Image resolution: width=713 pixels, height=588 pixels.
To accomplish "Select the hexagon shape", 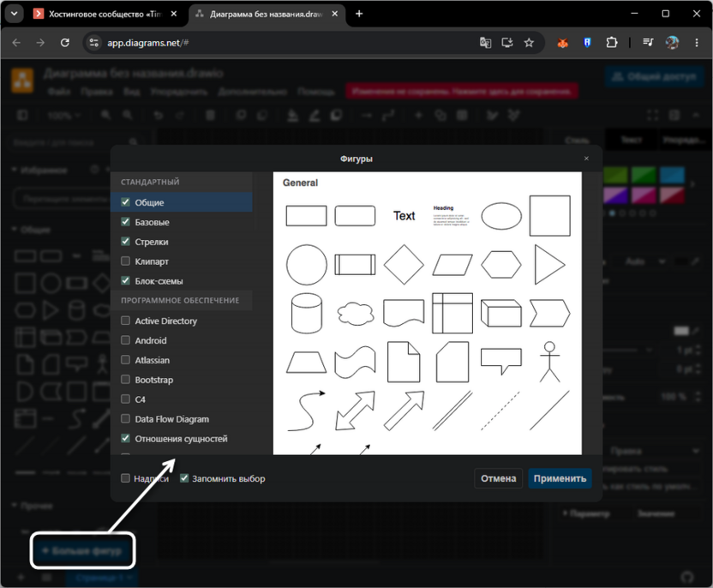I will 501,265.
